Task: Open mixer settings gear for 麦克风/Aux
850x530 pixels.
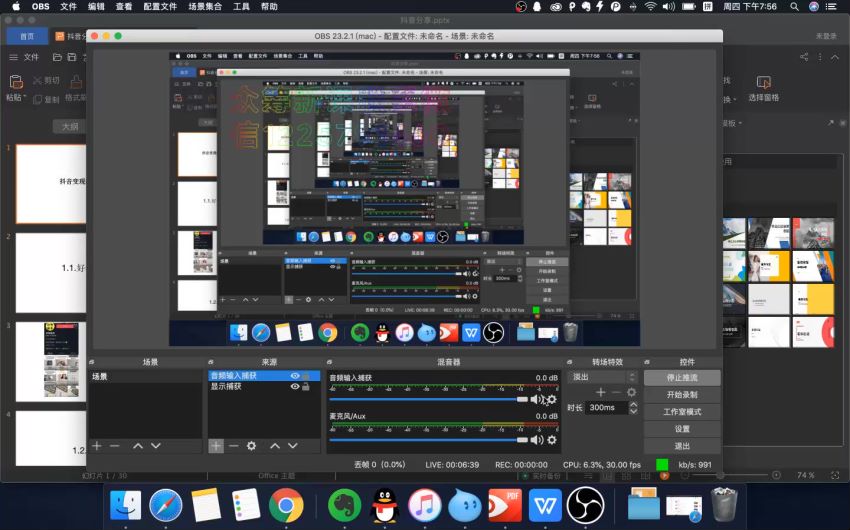Action: click(x=552, y=440)
